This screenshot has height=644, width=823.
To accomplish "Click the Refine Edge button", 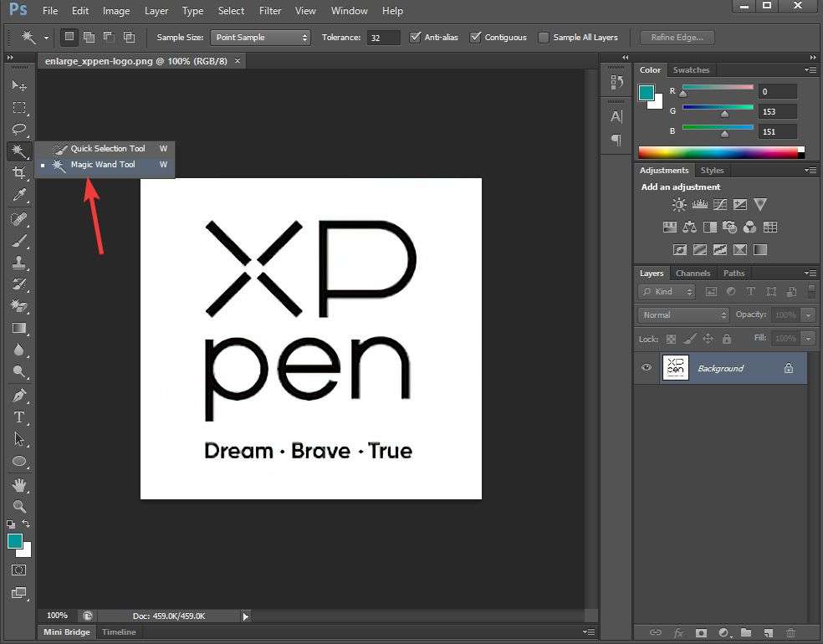I will tap(677, 38).
